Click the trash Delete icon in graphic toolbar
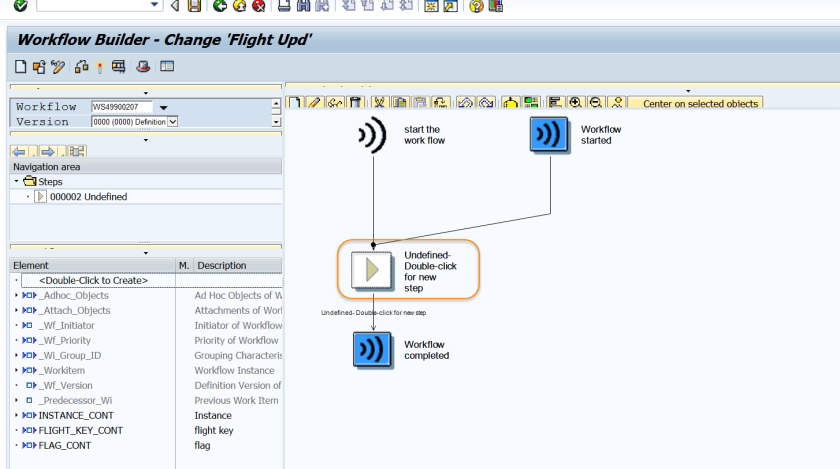Screen dimensions: 840x469 pos(355,103)
